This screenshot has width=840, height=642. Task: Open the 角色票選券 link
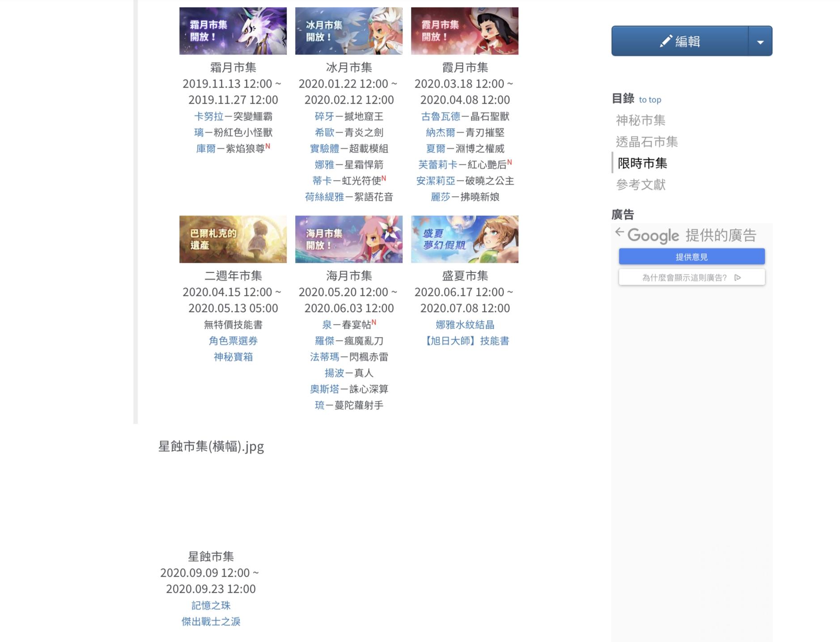coord(233,341)
